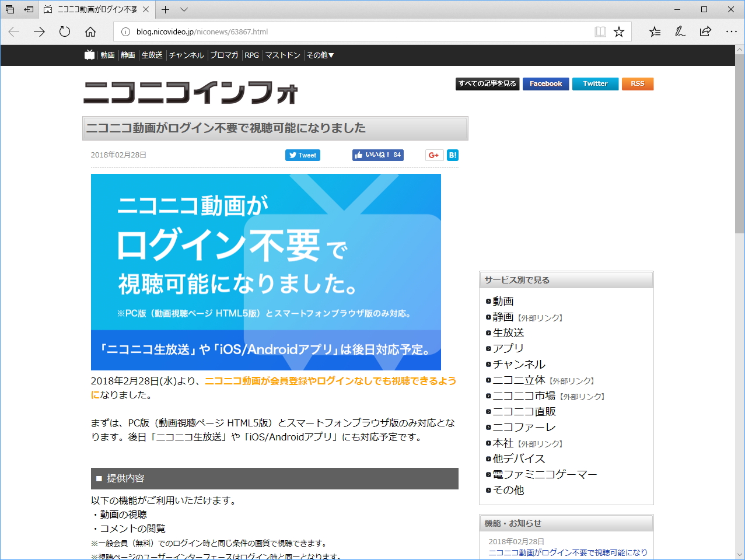The image size is (745, 560).
Task: Refresh the page with the reload icon
Action: pyautogui.click(x=64, y=32)
